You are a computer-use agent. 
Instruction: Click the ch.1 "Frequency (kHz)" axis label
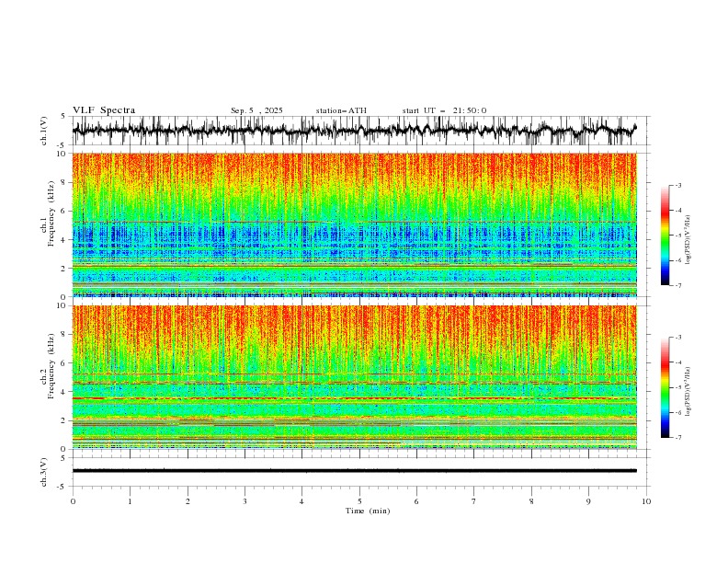51,214
